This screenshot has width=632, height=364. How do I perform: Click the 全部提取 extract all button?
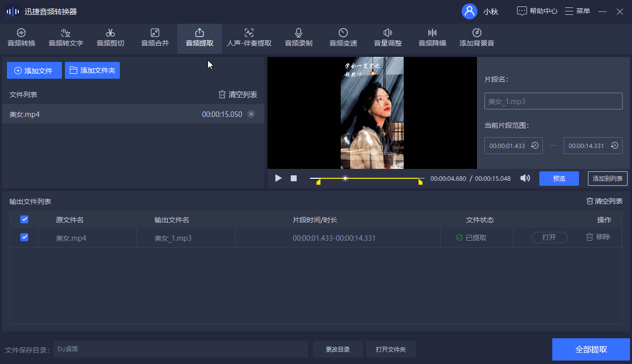click(x=591, y=349)
